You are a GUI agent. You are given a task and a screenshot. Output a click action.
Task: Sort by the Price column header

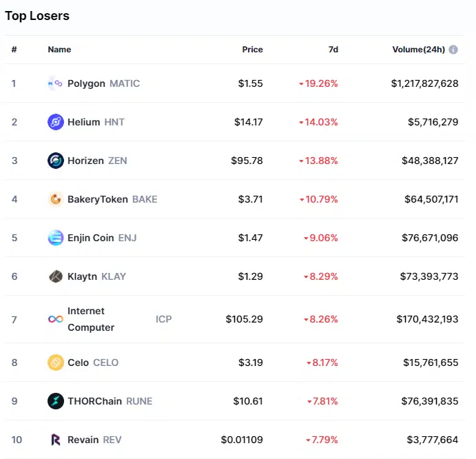point(252,50)
